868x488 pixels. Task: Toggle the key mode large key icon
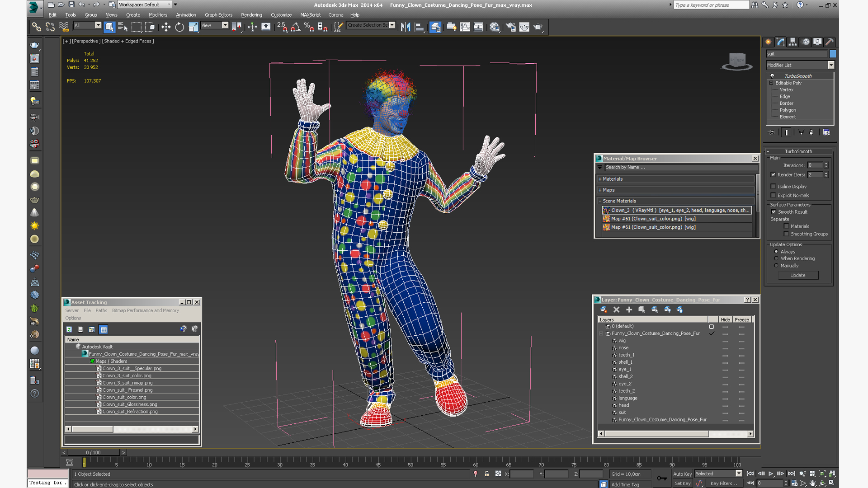coord(662,478)
